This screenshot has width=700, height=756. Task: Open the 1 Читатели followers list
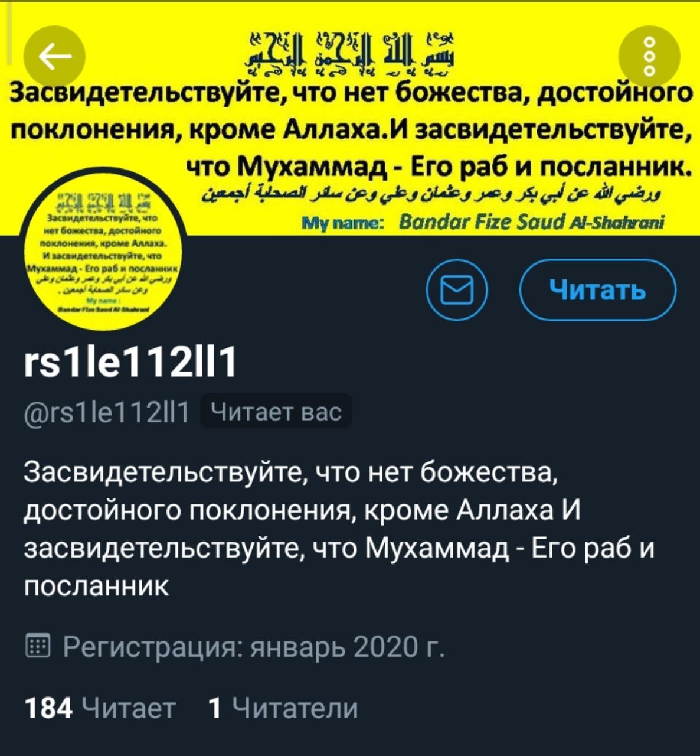click(x=283, y=708)
